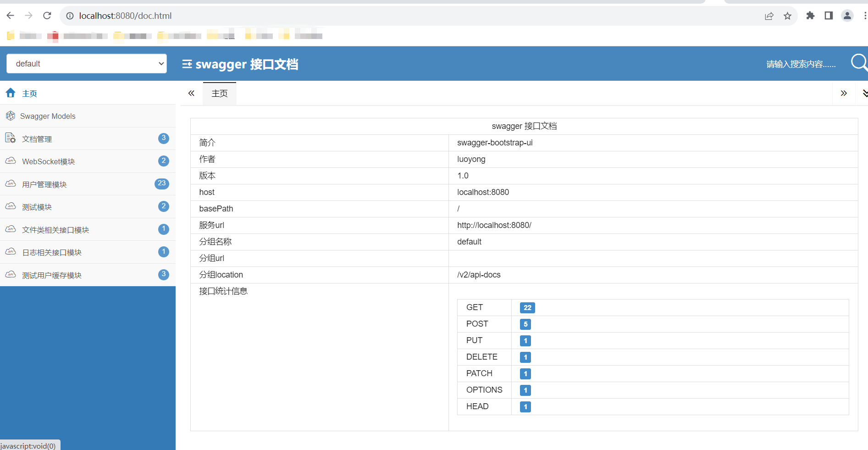
Task: Click the GET count badge 22
Action: point(527,308)
